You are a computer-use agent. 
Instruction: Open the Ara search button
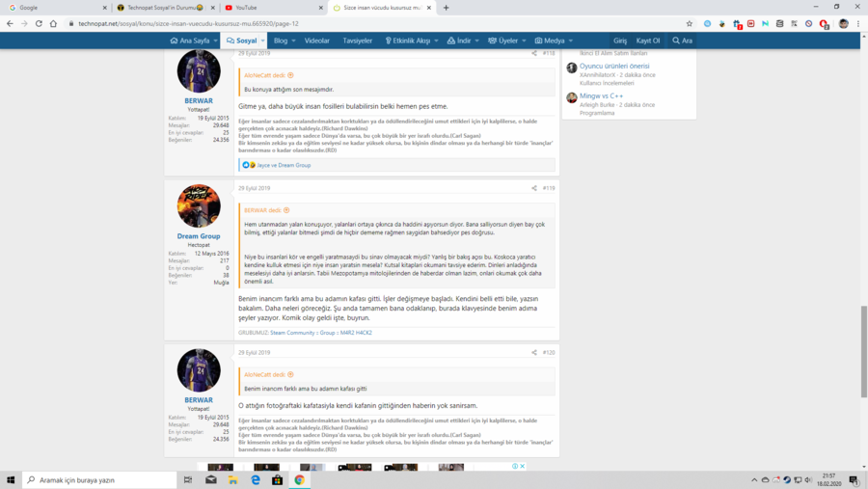tap(683, 41)
